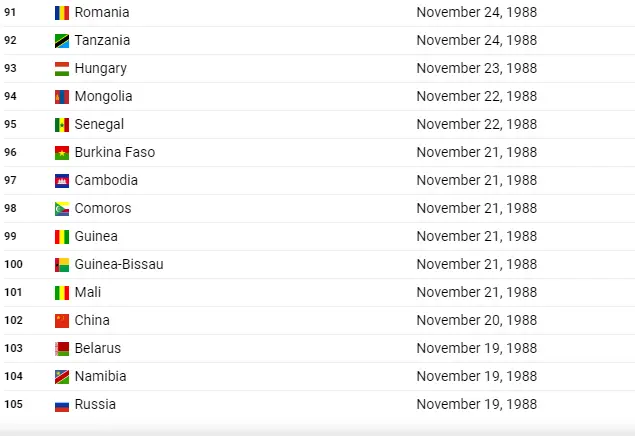Click the China flag icon
The height and width of the screenshot is (436, 635).
click(x=62, y=321)
